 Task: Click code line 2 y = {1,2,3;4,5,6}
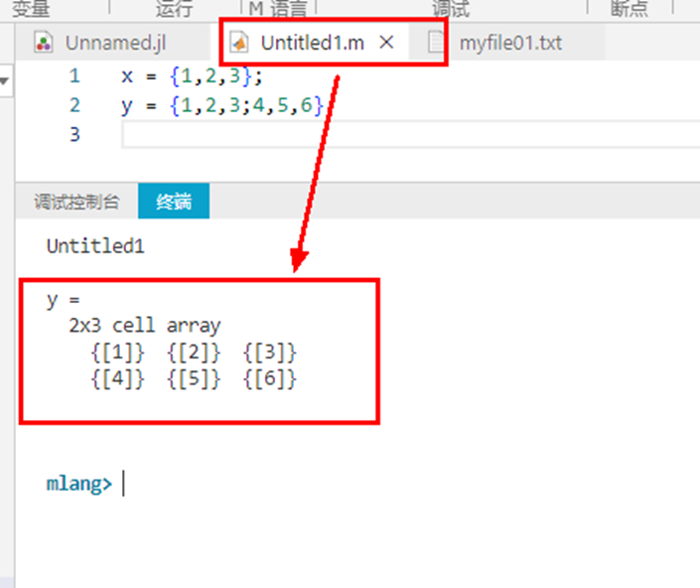pos(221,106)
